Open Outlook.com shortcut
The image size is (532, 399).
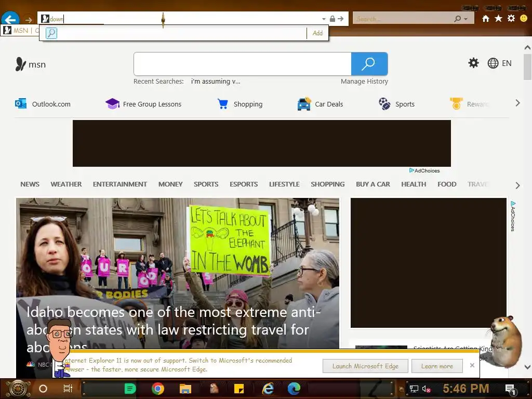coord(43,104)
